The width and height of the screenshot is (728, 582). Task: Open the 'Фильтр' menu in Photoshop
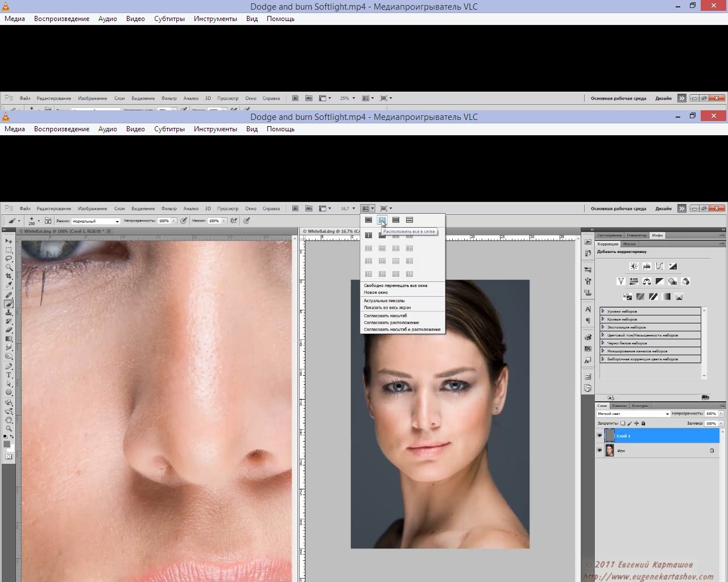[169, 209]
